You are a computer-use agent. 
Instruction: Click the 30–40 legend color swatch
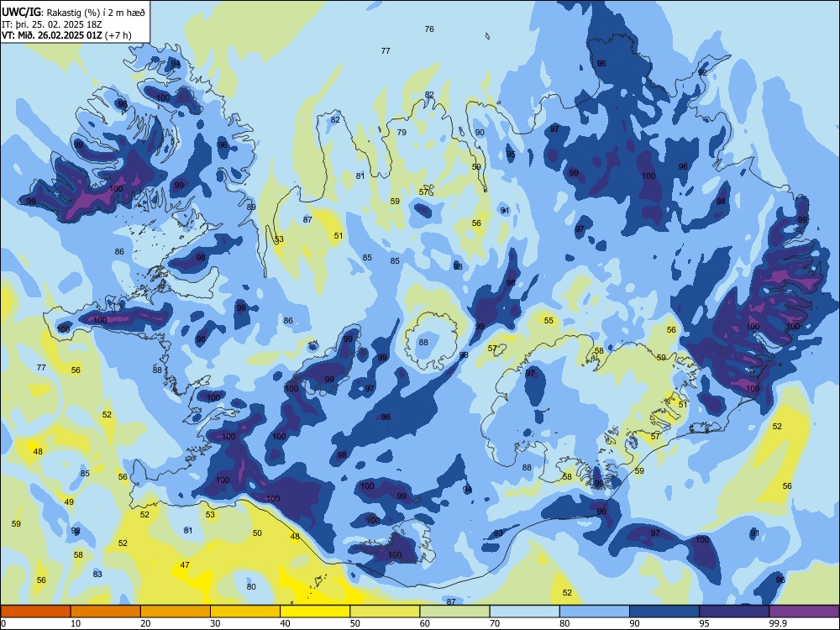(245, 612)
